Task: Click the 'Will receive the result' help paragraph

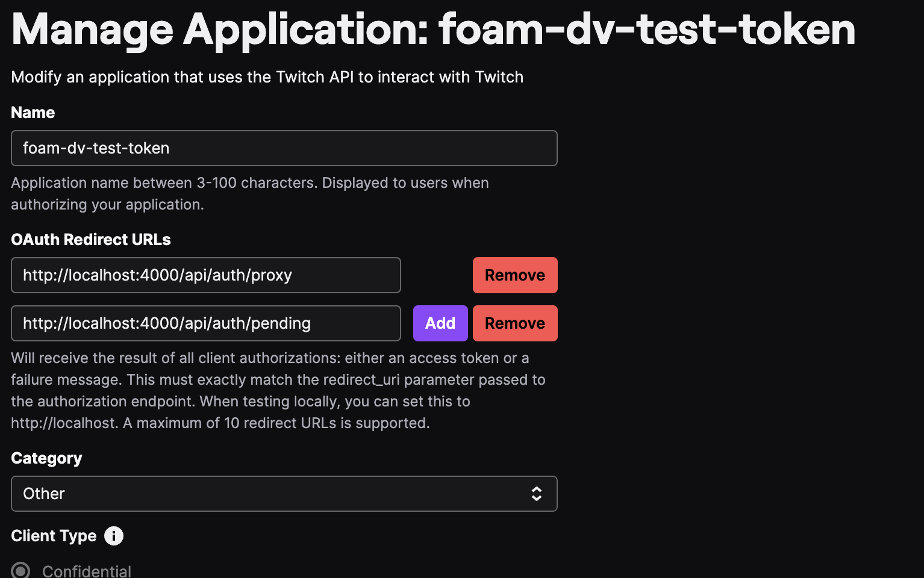Action: pyautogui.click(x=278, y=390)
